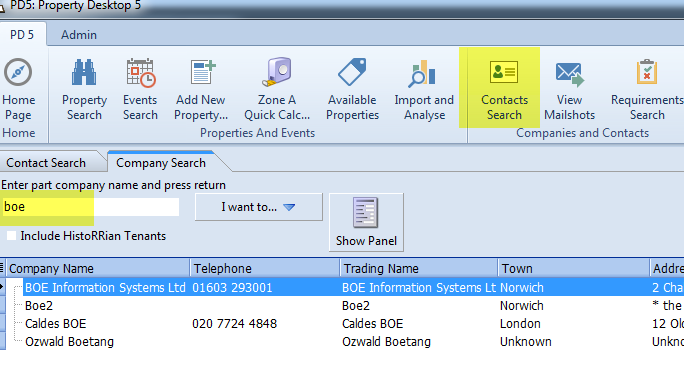Switch to the PD 5 ribbon tab
684x386 pixels.
click(x=22, y=34)
